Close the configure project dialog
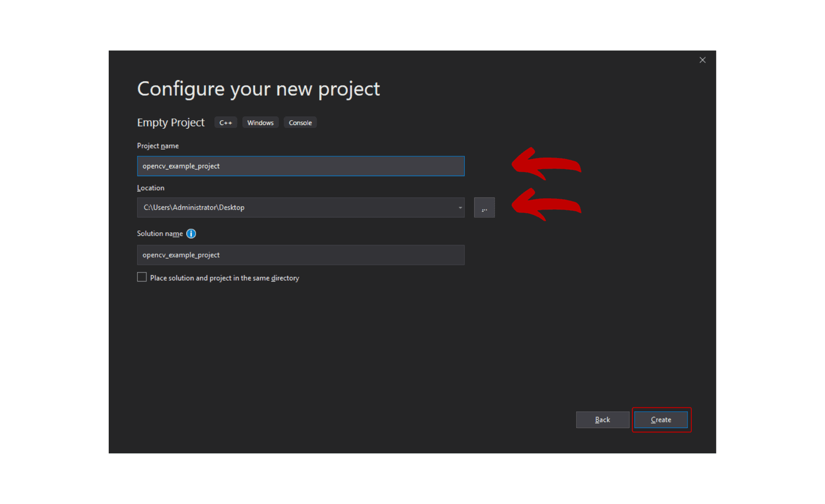This screenshot has width=825, height=504. coord(703,60)
